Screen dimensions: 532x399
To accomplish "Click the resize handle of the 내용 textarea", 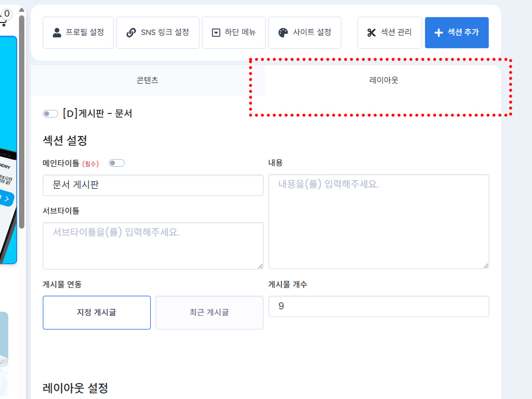I will 486,264.
